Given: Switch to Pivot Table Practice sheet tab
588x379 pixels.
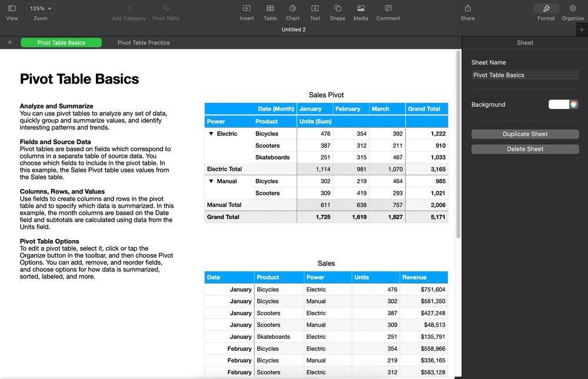Looking at the screenshot, I should click(144, 43).
